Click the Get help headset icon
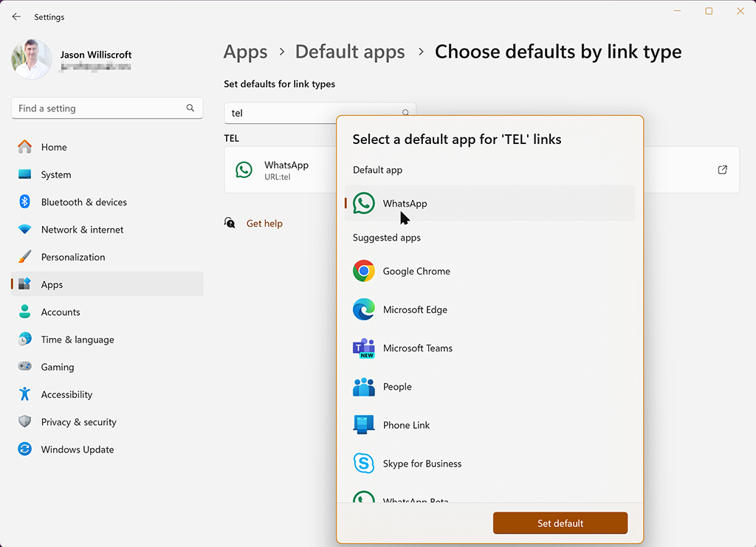The image size is (756, 547). coord(230,223)
